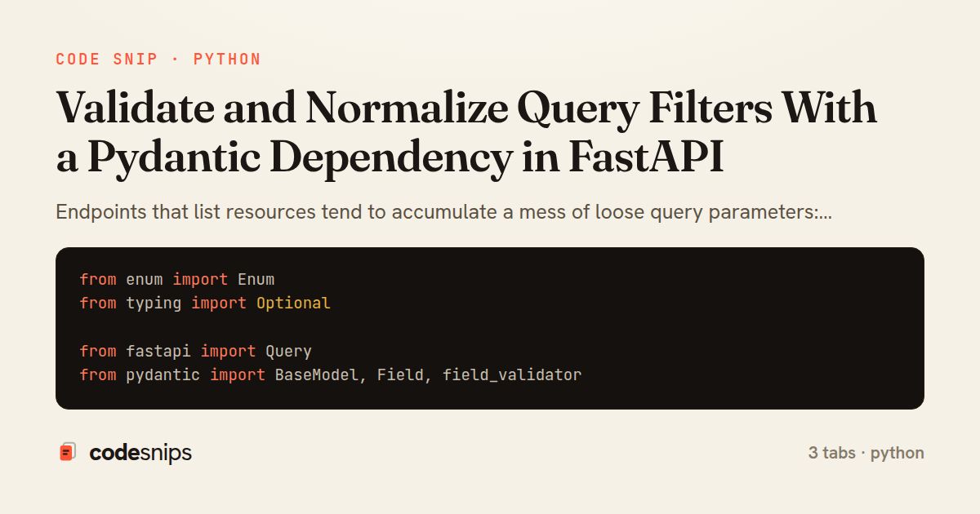Click code line "from typing import Optional"

point(205,304)
